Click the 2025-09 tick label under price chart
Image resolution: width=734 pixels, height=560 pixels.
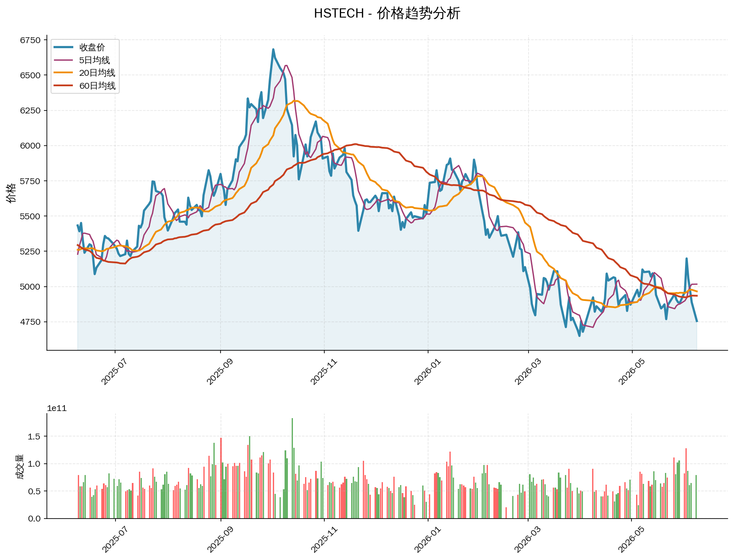point(219,372)
